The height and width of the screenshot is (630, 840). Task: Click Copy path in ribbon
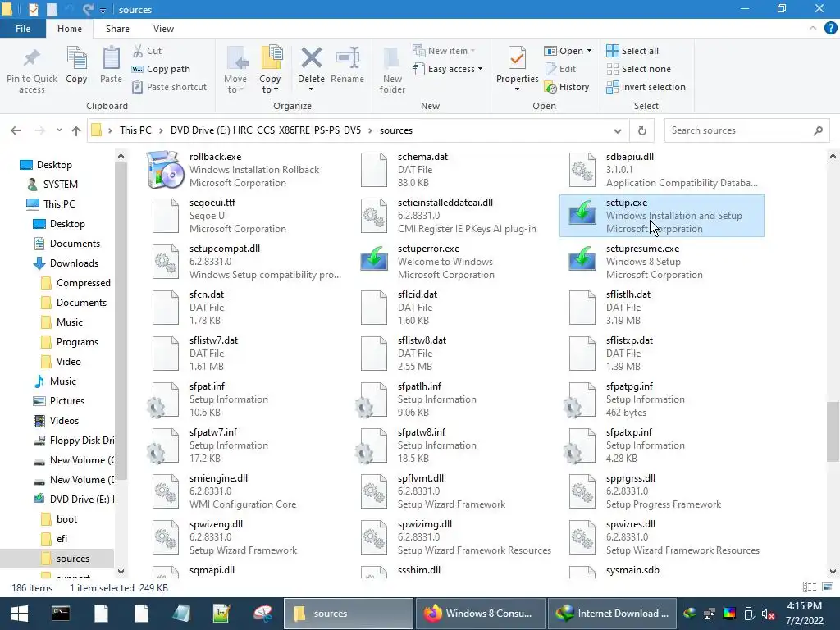[x=162, y=69]
